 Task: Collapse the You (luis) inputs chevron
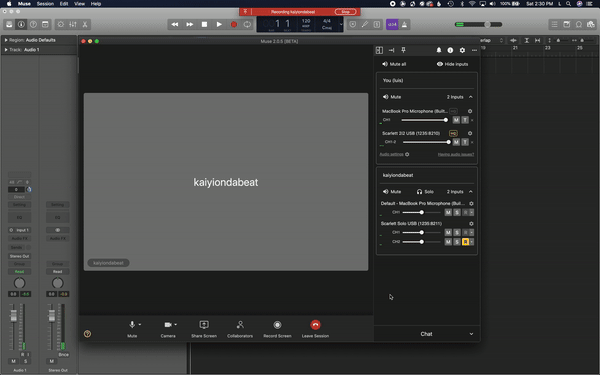[x=471, y=97]
